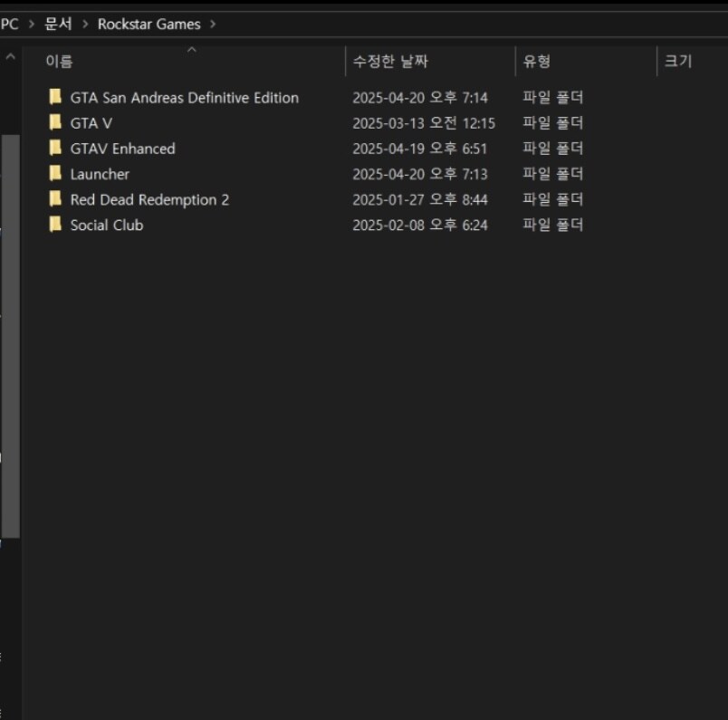Image resolution: width=728 pixels, height=720 pixels.
Task: Sort by 수정한 날짜 column header
Action: (390, 62)
